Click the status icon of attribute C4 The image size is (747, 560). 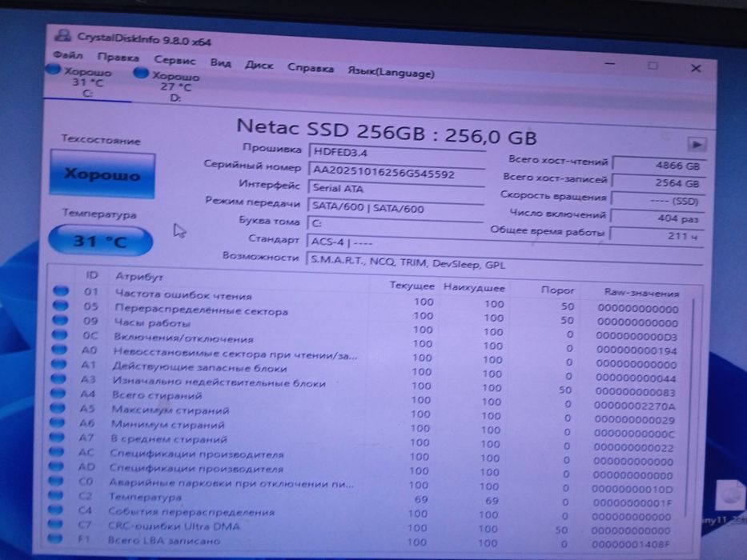point(55,510)
